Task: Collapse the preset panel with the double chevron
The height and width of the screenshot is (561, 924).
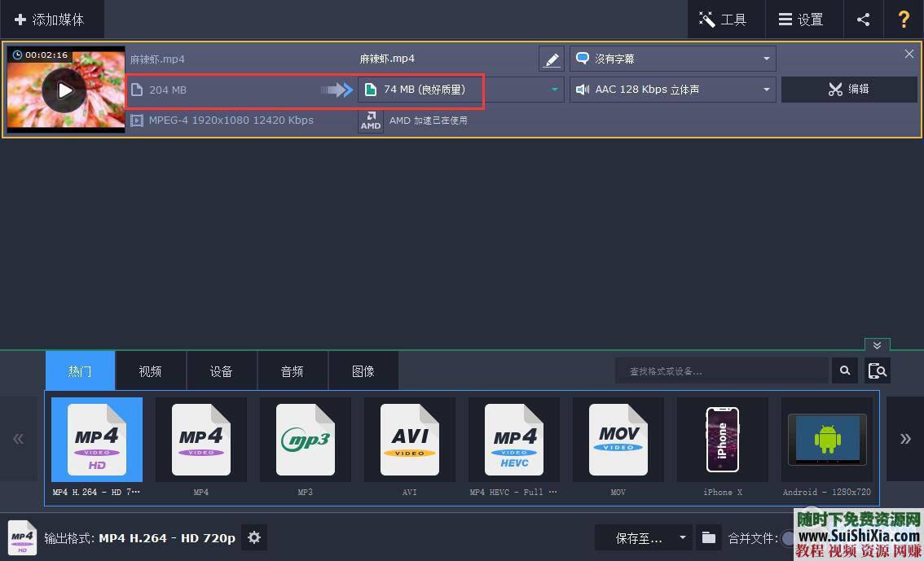Action: click(x=877, y=345)
